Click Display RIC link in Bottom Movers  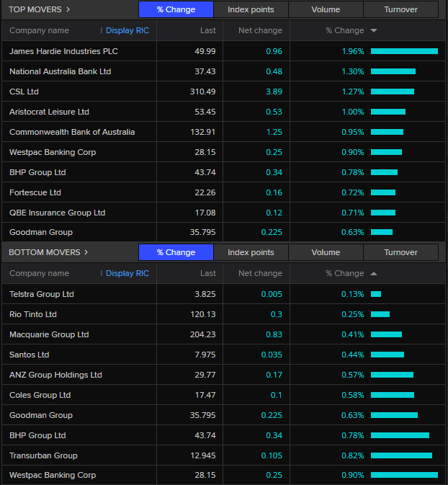127,273
